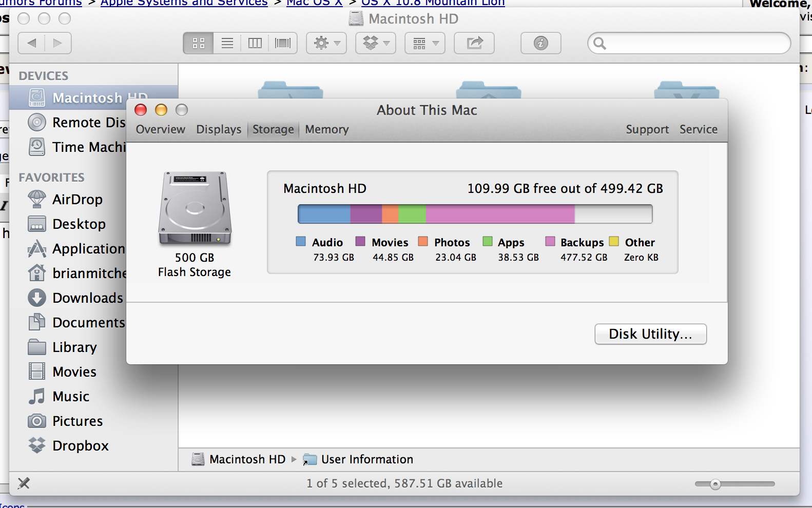812x508 pixels.
Task: Click the customize tools icon in status bar
Action: [x=24, y=483]
